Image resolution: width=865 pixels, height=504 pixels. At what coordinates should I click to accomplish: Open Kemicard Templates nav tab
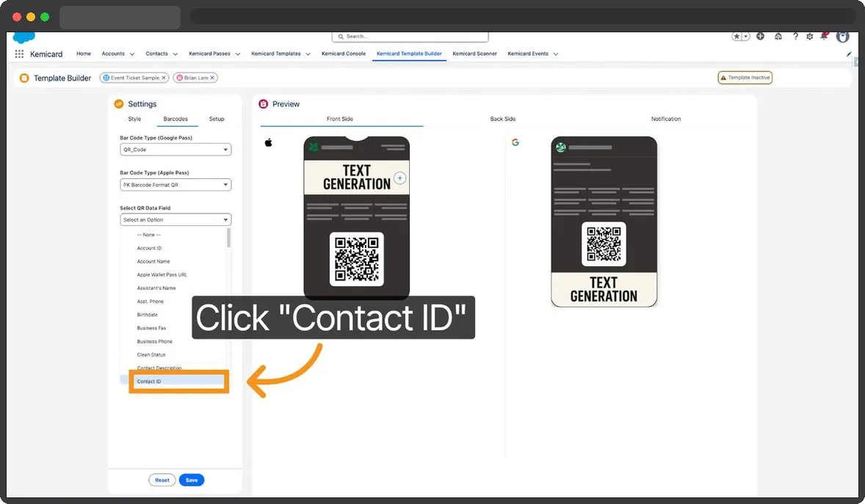pos(276,54)
